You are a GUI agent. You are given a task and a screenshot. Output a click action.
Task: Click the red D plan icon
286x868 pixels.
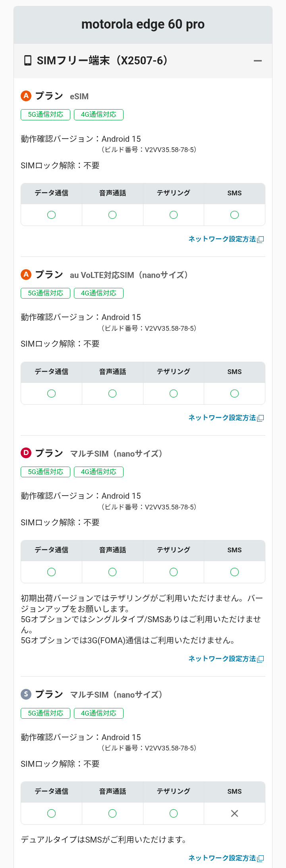[x=26, y=453]
